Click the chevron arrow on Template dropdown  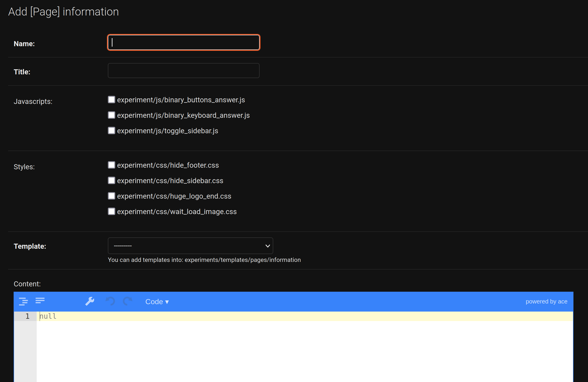267,246
